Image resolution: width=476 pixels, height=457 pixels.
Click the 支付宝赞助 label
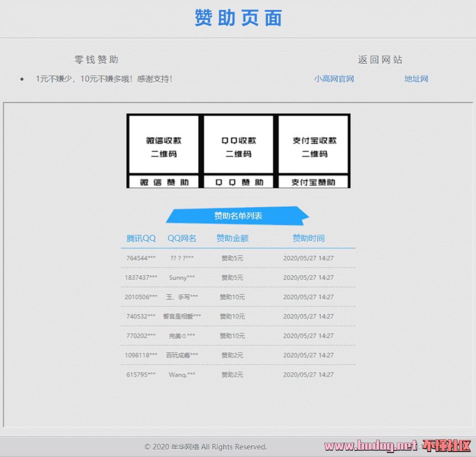click(x=313, y=182)
